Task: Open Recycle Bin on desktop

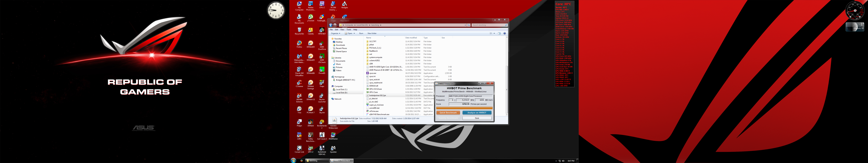Action: click(x=299, y=31)
